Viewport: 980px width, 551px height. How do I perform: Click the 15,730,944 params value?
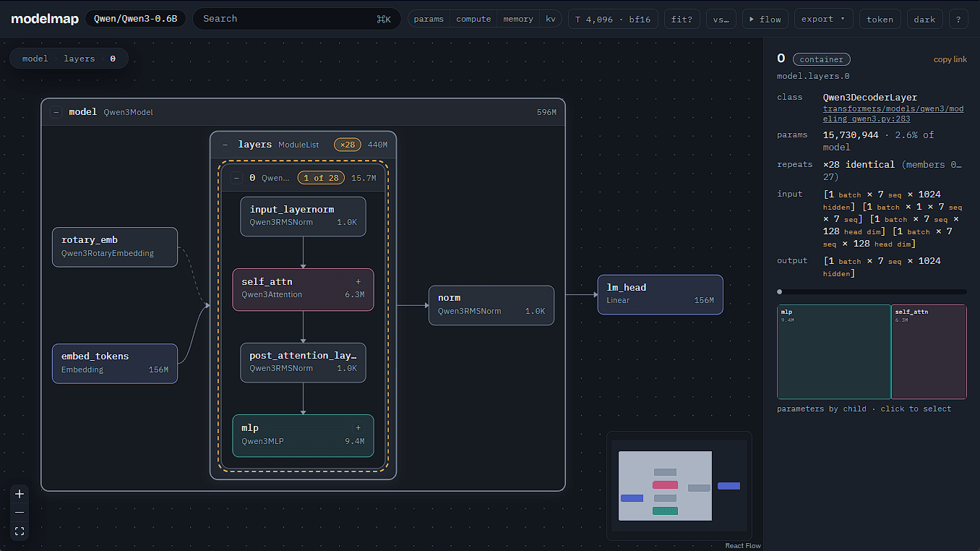tap(851, 135)
